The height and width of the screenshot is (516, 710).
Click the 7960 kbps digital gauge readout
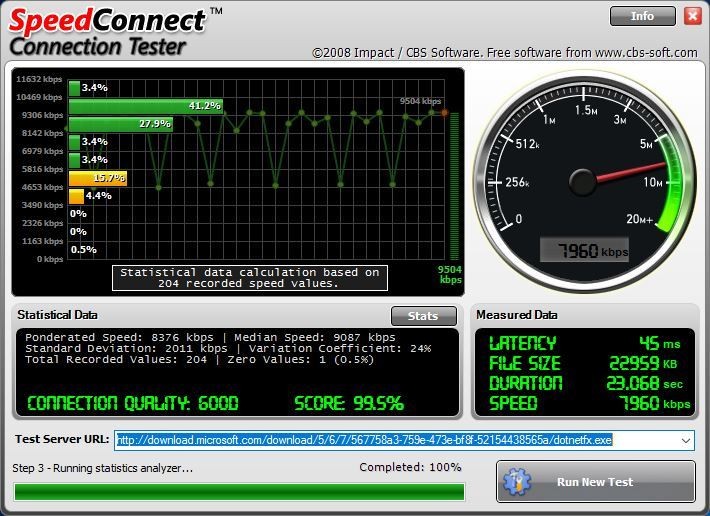(x=585, y=251)
